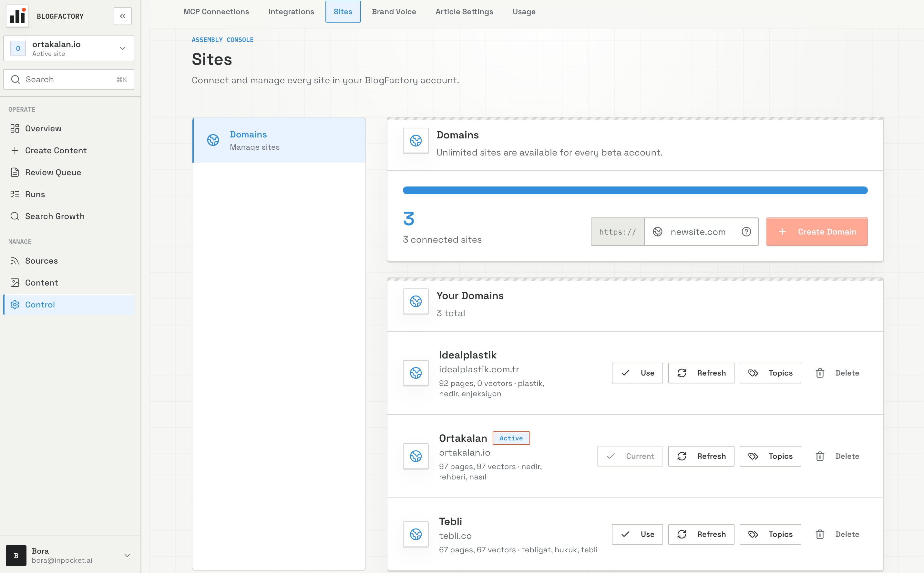
Task: Click the Content image icon
Action: pyautogui.click(x=15, y=283)
